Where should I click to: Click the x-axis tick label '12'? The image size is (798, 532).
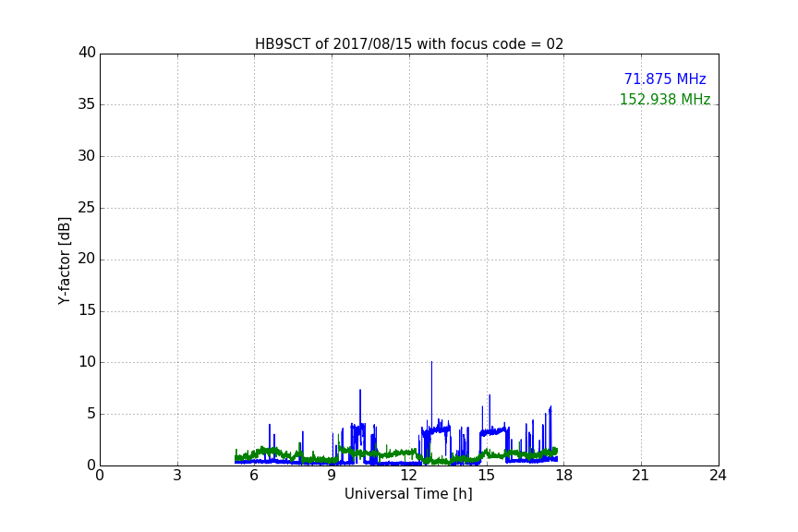408,476
